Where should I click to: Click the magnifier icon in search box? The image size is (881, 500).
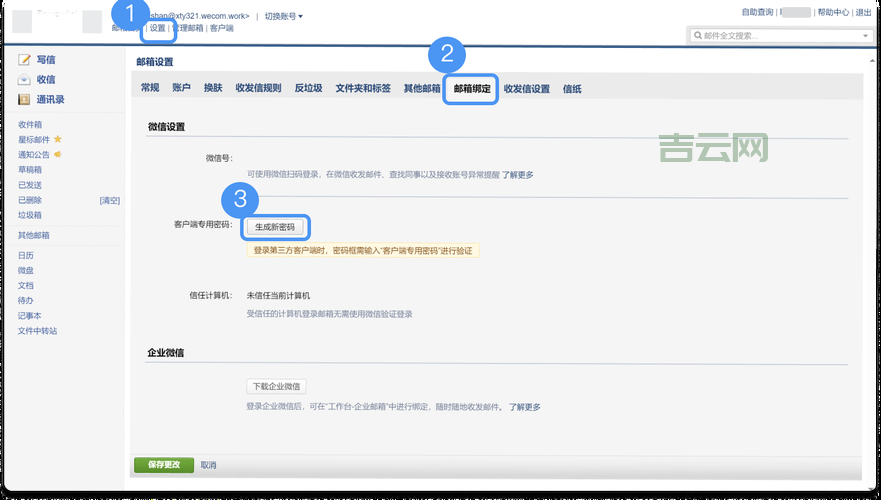698,35
